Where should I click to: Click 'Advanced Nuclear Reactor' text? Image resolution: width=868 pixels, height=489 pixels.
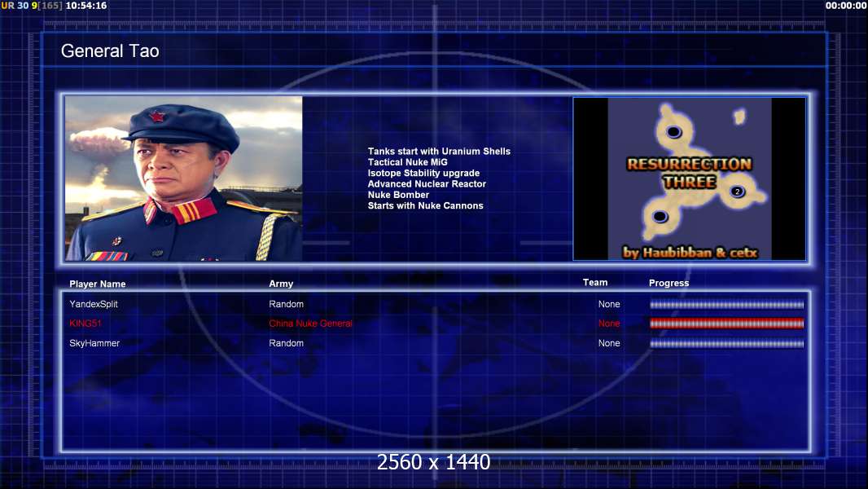[x=427, y=184]
